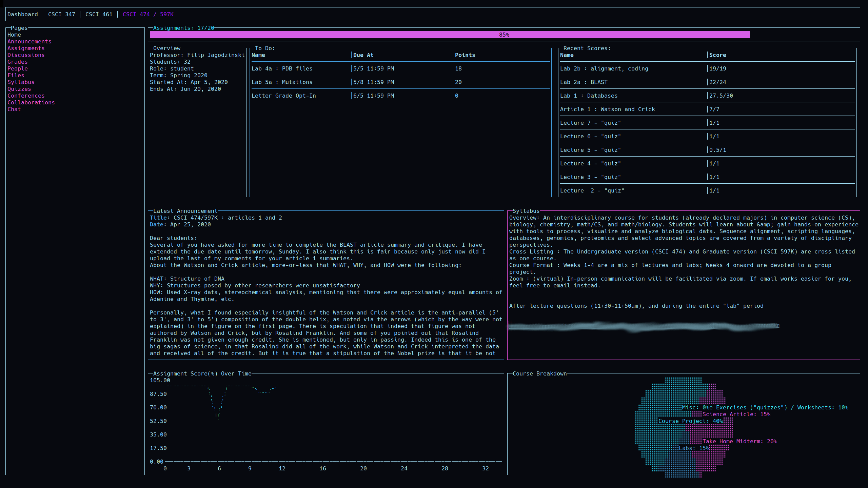Image resolution: width=868 pixels, height=488 pixels.
Task: Open the Lab 4a : PDB files to-do item
Action: tap(282, 68)
